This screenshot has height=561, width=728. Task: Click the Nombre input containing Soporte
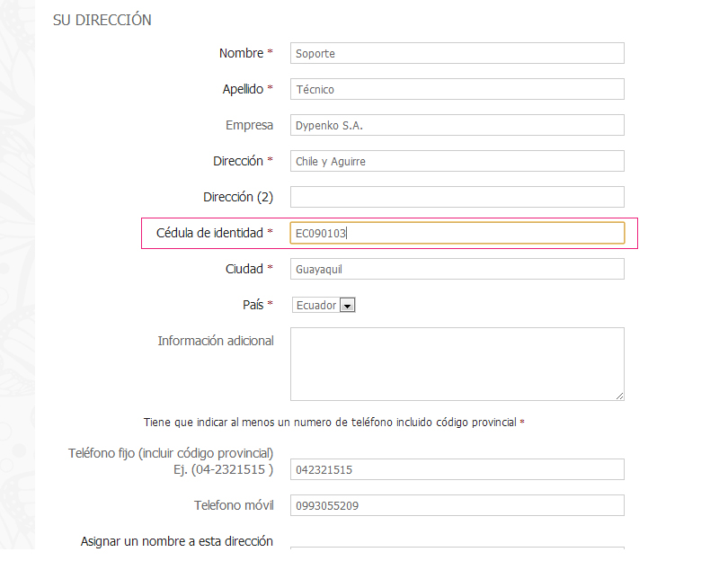(457, 53)
